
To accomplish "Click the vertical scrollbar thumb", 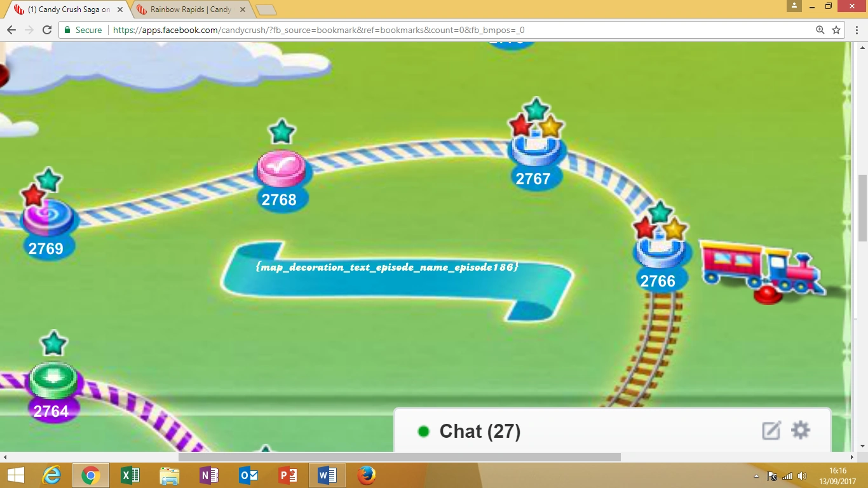I will point(862,207).
